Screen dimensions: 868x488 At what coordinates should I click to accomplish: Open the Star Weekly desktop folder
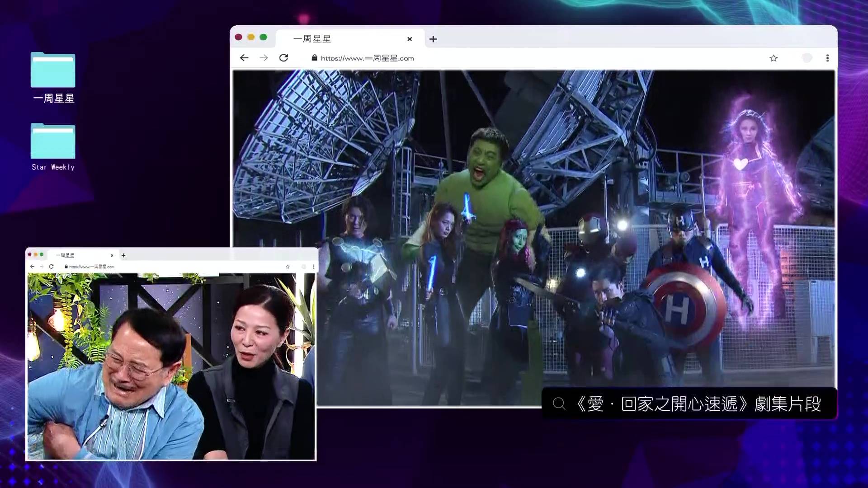point(53,147)
